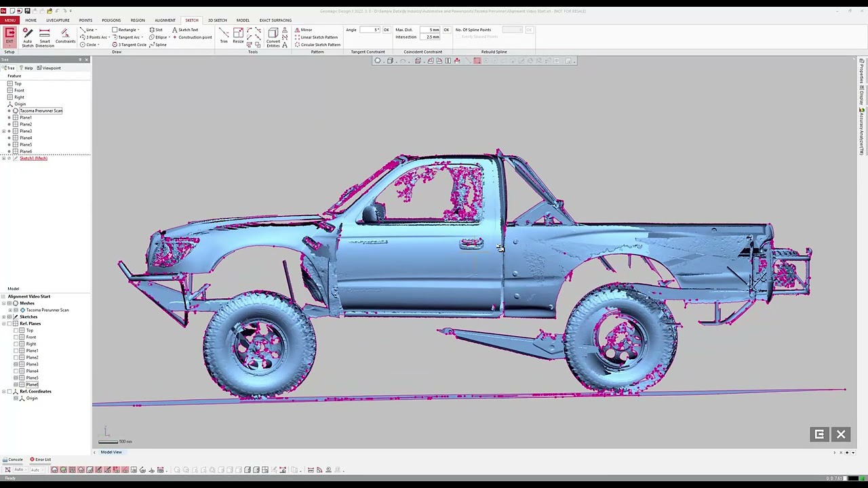Toggle visibility of Plane3 in Model tree
The image size is (868, 488).
[16, 364]
